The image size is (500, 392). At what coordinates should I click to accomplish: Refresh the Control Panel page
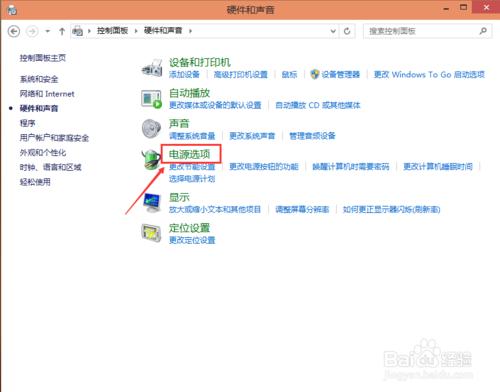pos(347,31)
